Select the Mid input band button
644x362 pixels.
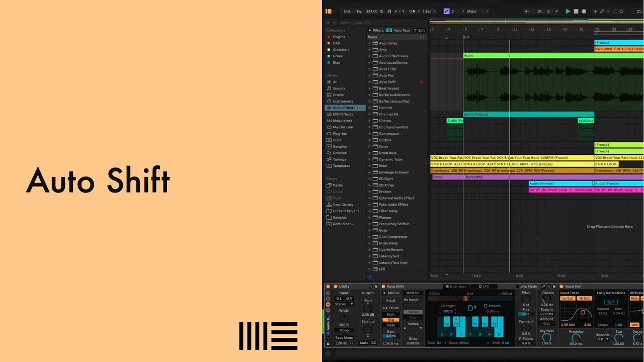point(391,320)
